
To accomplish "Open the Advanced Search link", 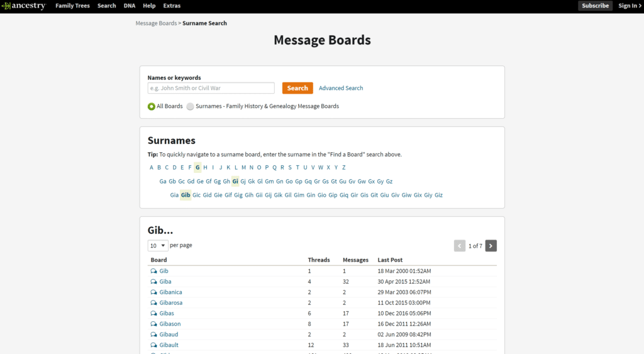I will 341,88.
